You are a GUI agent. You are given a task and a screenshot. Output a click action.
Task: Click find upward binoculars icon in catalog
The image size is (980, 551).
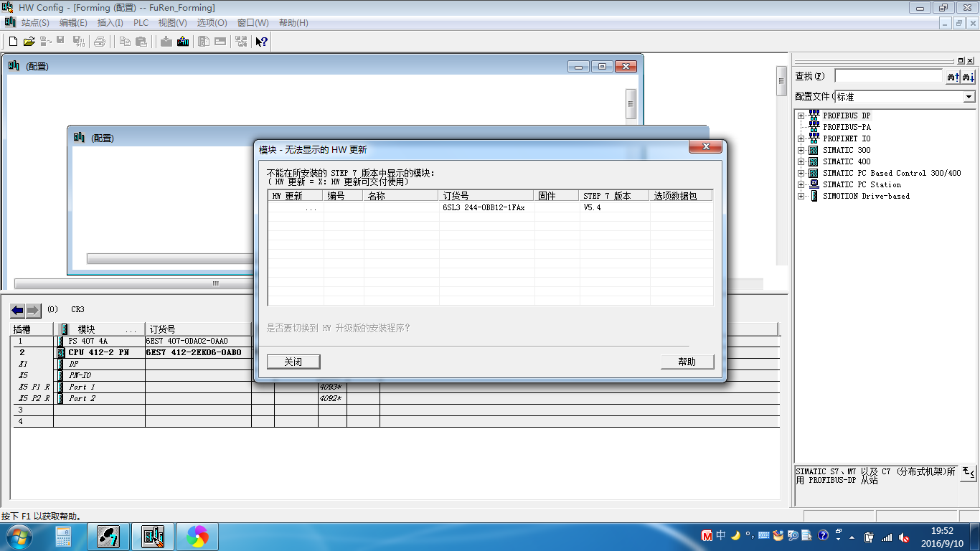click(x=953, y=76)
